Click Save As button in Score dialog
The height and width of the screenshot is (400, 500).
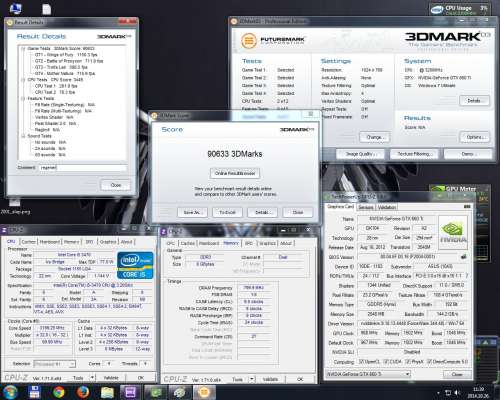pos(192,212)
